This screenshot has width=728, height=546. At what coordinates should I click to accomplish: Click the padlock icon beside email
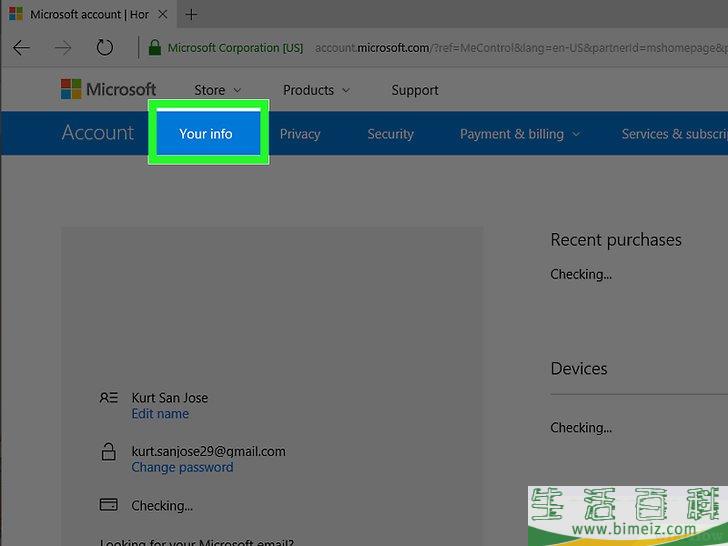pyautogui.click(x=109, y=451)
